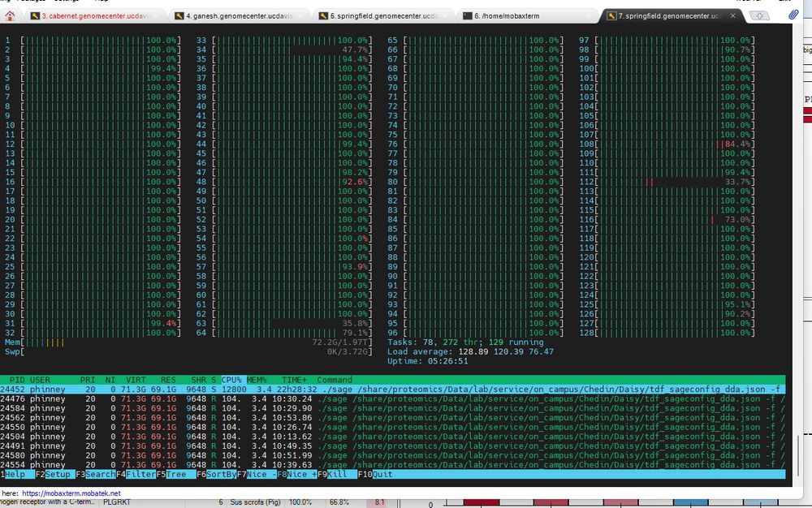Click F8 Nice + in htop footer
This screenshot has height=508, width=812.
pos(296,475)
